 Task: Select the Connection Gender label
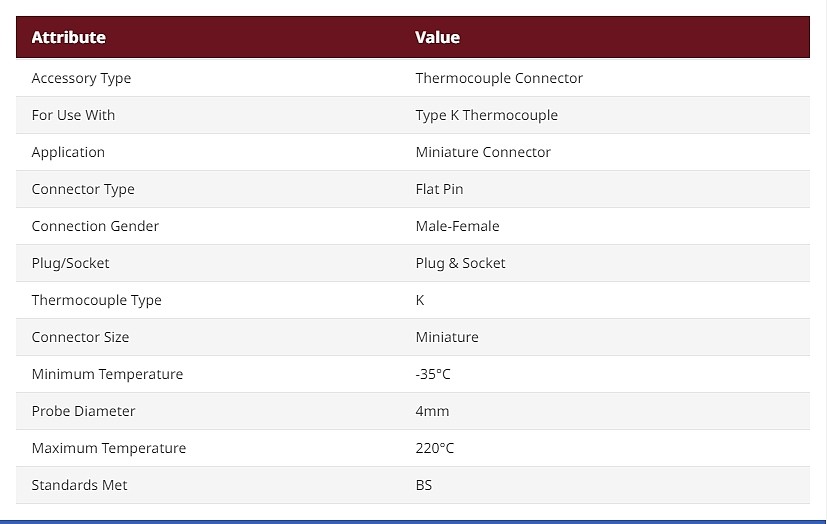[95, 226]
